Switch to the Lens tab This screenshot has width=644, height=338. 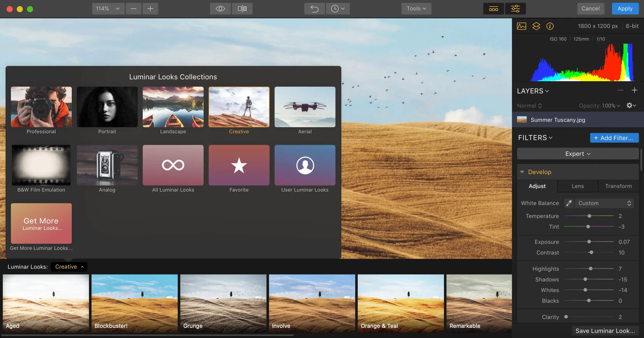coord(578,186)
